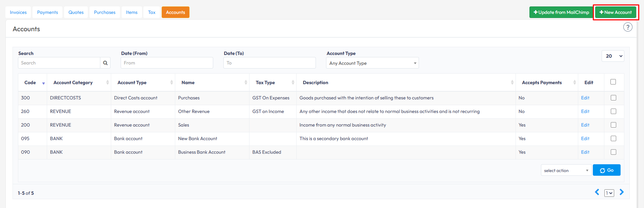Switch to the Quotes tab
Screen dimensions: 644x208
(76, 12)
